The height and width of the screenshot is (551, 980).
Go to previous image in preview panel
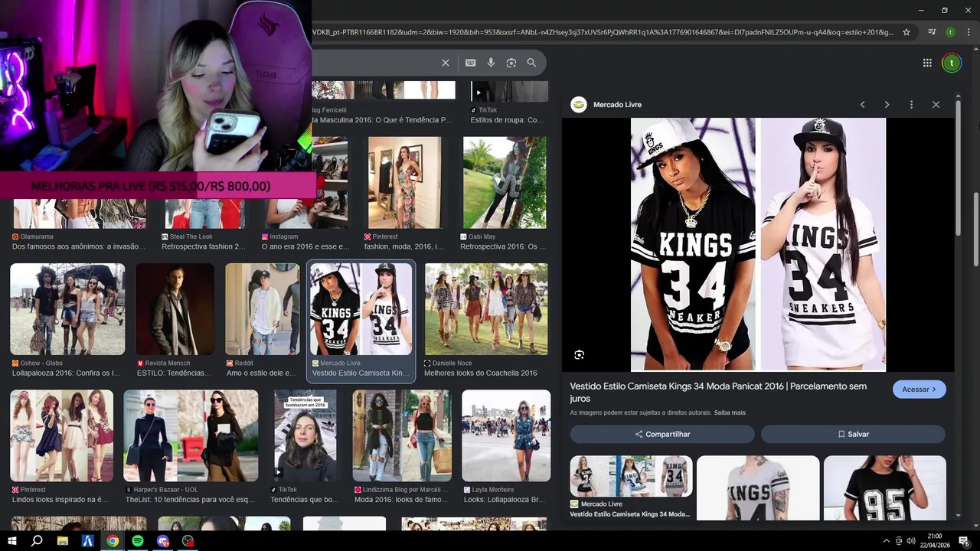(x=862, y=105)
